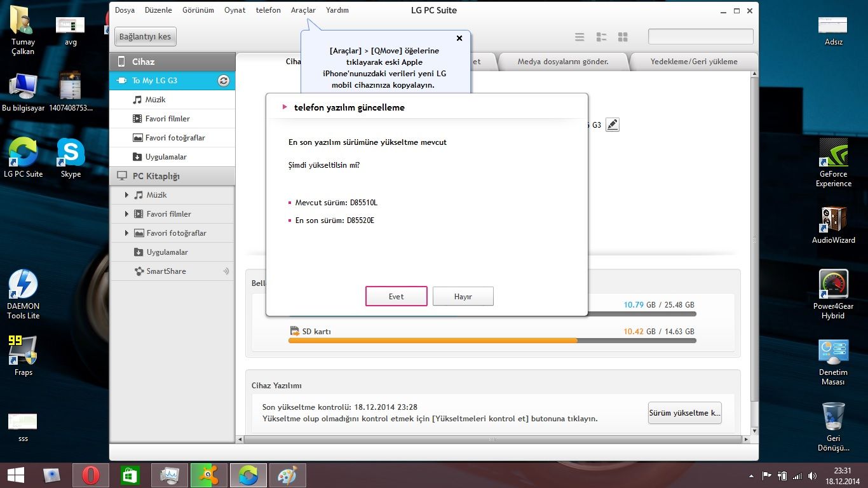Screen dimensions: 868x488
Task: Open the Görünüm menu
Action: point(198,10)
